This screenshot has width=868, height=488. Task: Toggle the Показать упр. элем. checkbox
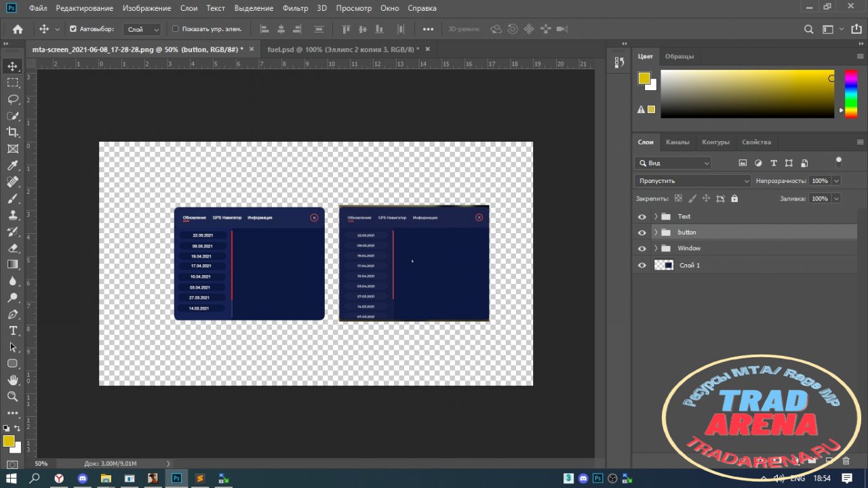click(x=175, y=29)
